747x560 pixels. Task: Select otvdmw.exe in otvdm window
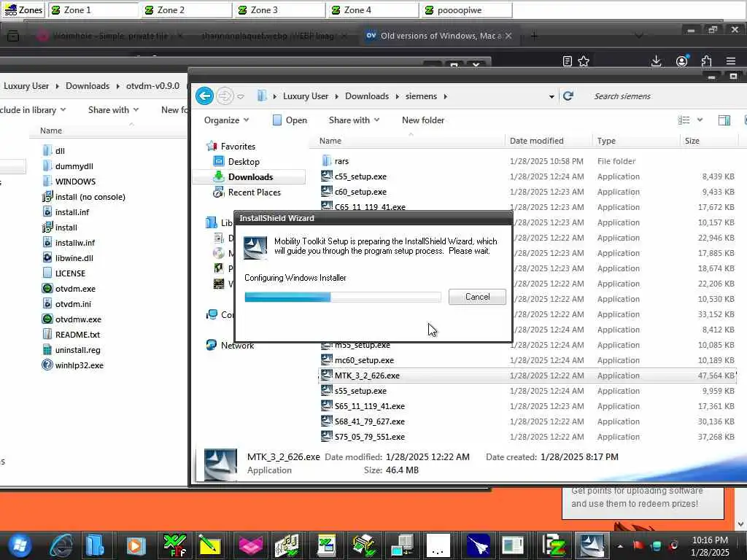point(78,319)
